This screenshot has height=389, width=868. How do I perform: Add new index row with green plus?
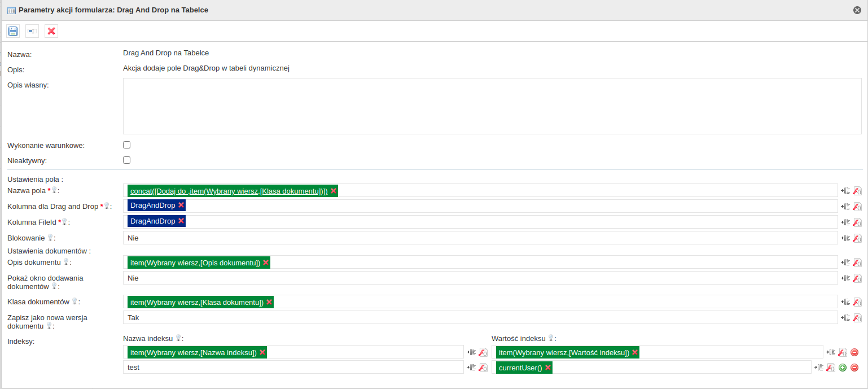pyautogui.click(x=843, y=368)
